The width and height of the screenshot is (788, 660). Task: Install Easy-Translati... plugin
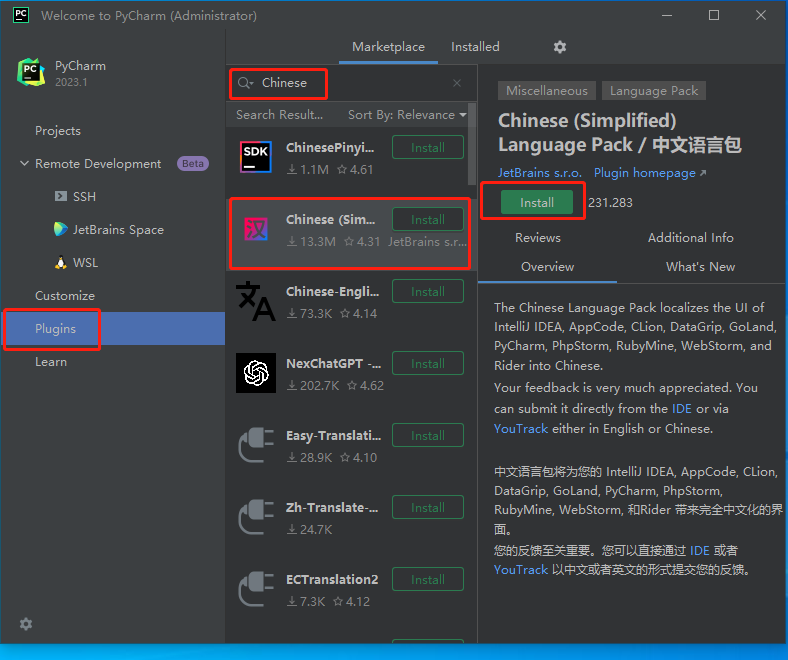click(x=428, y=435)
